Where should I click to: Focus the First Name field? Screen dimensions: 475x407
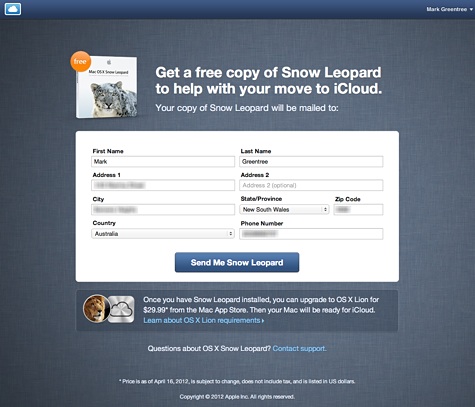(163, 162)
